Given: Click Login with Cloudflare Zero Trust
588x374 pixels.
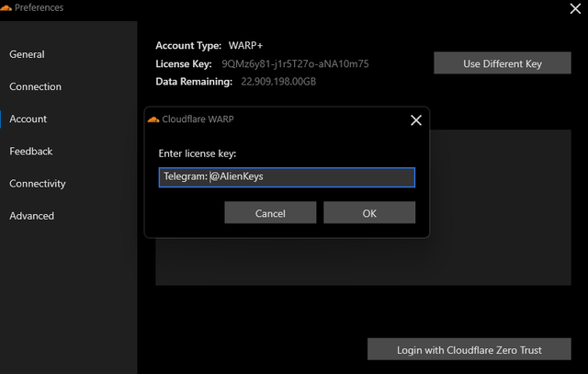Looking at the screenshot, I should point(469,349).
